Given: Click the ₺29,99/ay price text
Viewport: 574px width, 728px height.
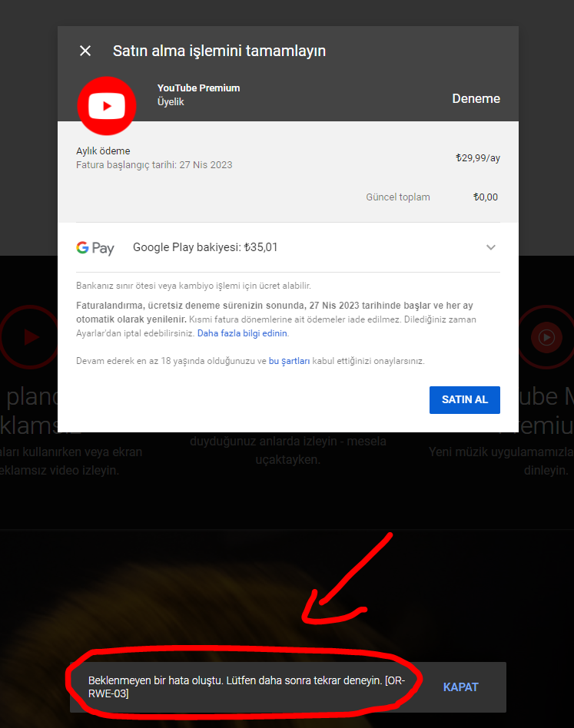Looking at the screenshot, I should point(478,158).
